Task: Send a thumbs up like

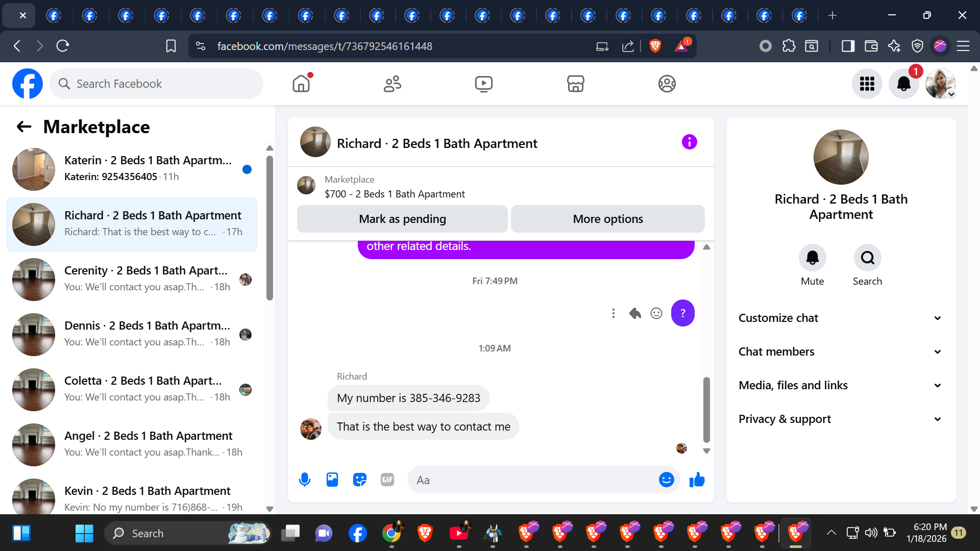Action: (697, 480)
